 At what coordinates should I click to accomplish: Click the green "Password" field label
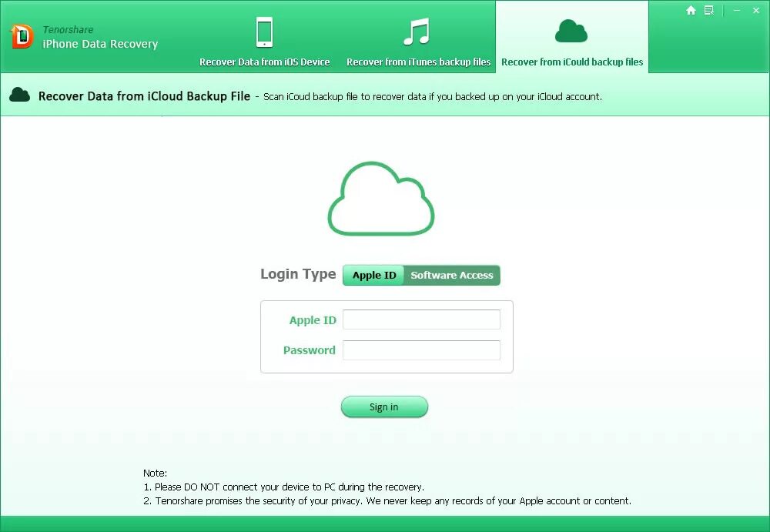tap(310, 350)
